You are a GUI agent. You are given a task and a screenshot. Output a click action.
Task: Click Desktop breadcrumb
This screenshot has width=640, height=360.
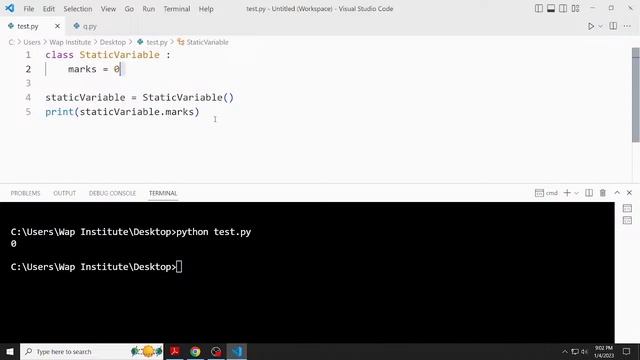[x=113, y=42]
